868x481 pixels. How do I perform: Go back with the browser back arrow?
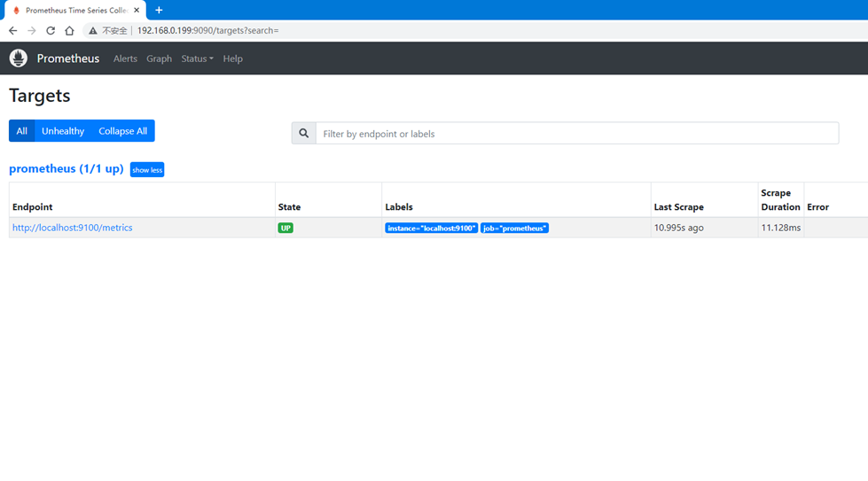[12, 30]
